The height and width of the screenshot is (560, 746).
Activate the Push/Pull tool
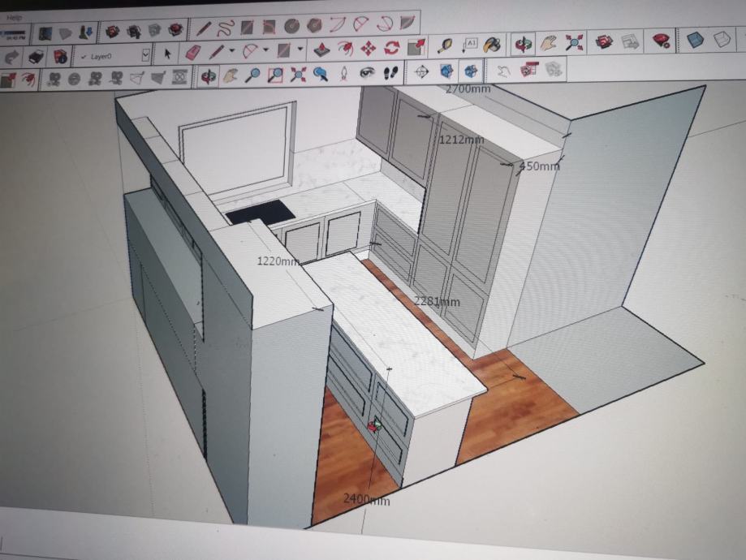(x=321, y=50)
